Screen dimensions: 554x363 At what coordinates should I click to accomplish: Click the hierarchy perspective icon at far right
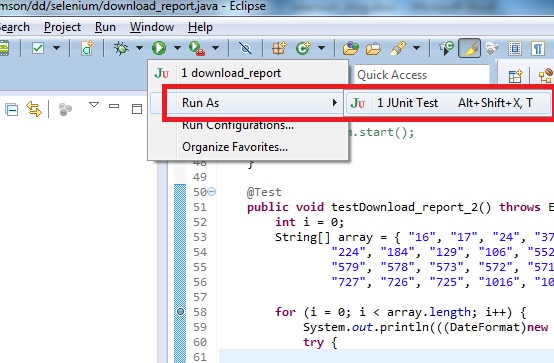point(546,75)
